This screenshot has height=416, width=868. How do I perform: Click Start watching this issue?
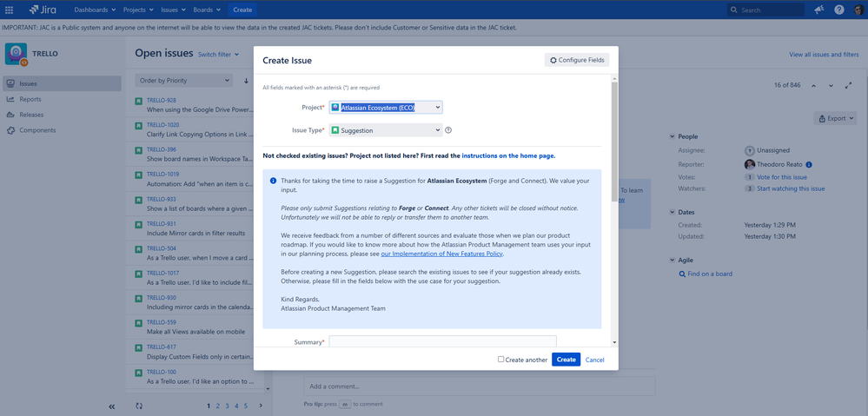coord(791,188)
